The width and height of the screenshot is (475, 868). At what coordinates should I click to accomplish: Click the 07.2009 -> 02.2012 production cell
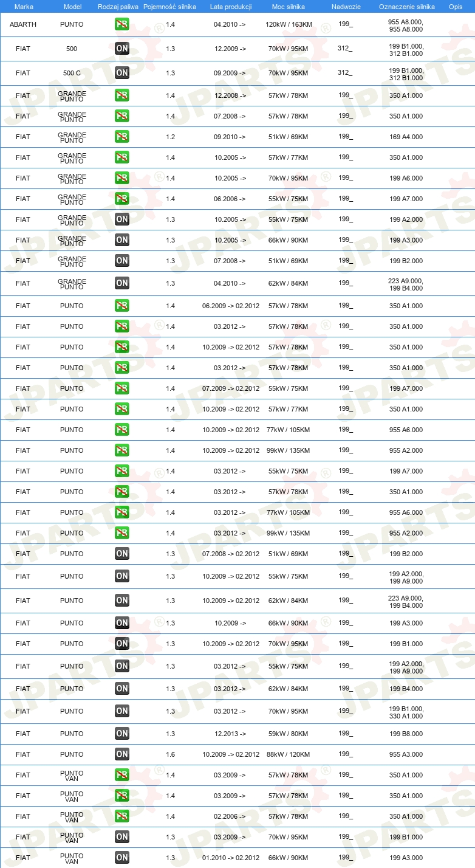tap(231, 388)
